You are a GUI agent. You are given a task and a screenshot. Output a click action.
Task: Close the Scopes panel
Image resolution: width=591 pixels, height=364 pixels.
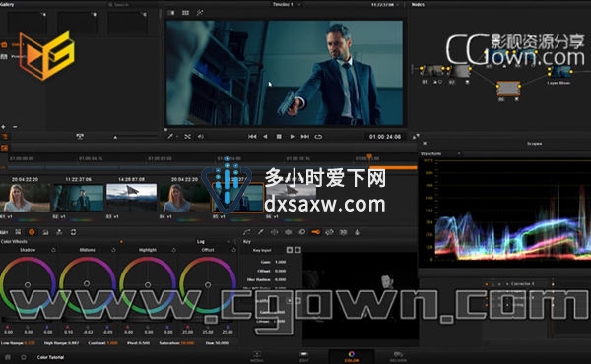[x=425, y=143]
